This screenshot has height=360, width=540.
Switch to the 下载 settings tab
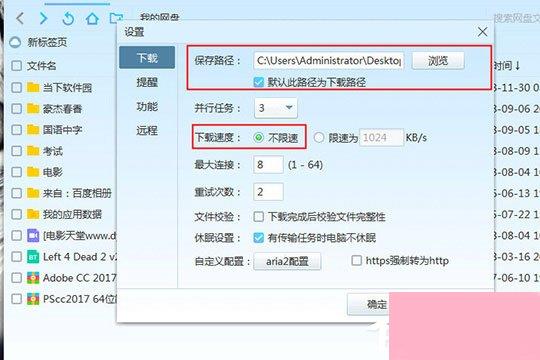click(x=147, y=57)
